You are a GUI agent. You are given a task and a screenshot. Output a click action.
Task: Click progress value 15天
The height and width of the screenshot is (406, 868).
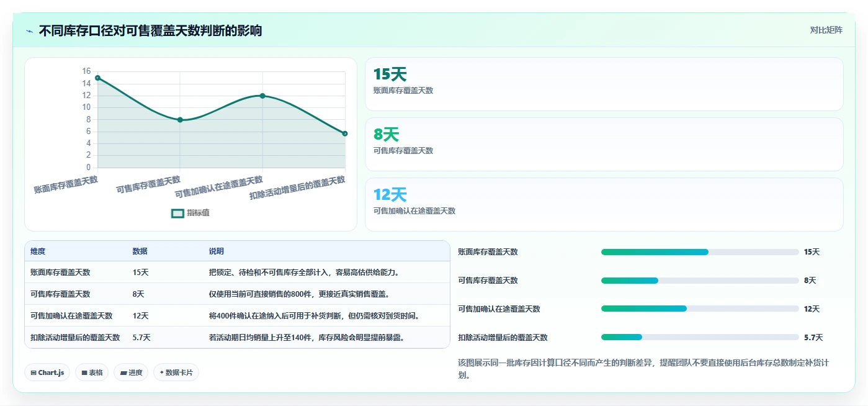812,252
